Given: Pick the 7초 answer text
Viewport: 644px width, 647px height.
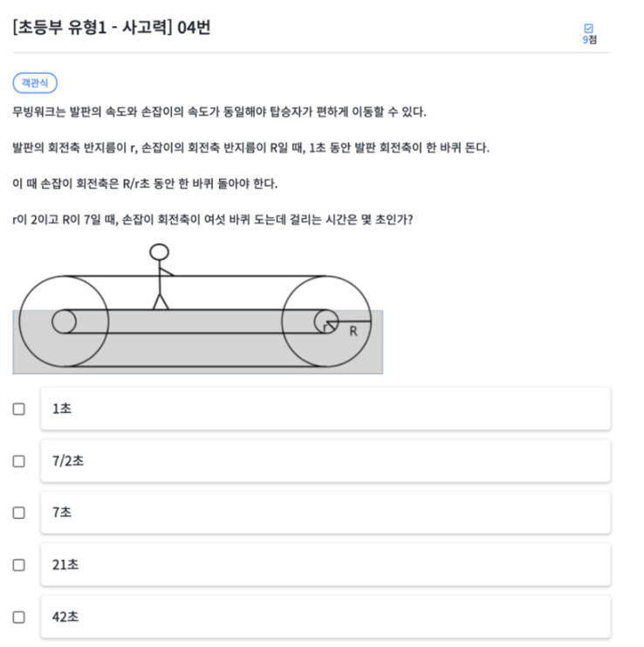Looking at the screenshot, I should click(x=62, y=513).
